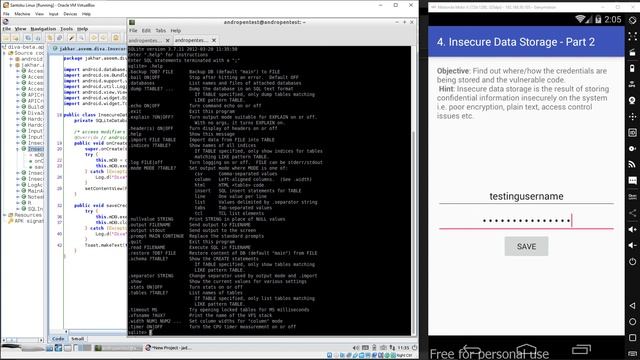Select the Code tab in JADX
This screenshot has width=640, height=360.
coord(58,339)
